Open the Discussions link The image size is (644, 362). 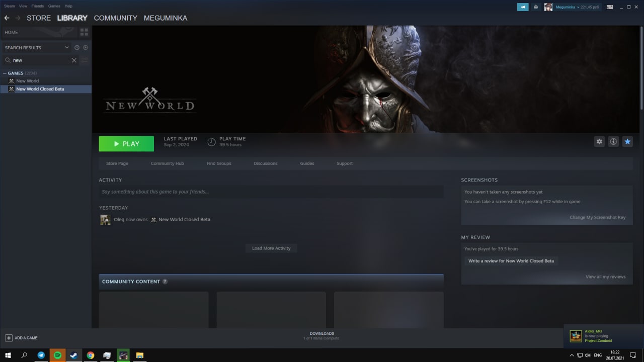click(x=266, y=163)
